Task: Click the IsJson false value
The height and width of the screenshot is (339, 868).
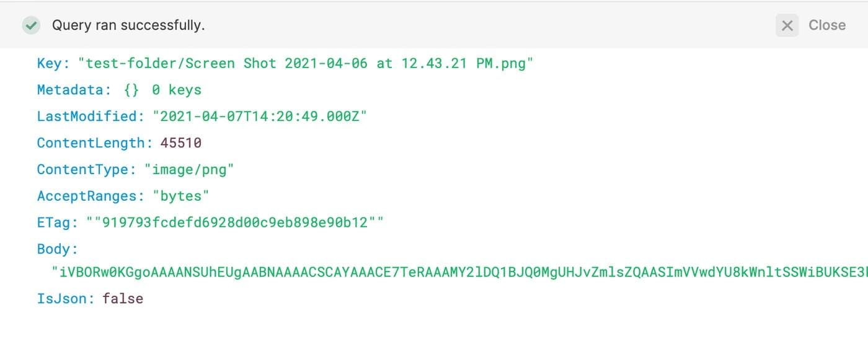Action: [x=123, y=299]
